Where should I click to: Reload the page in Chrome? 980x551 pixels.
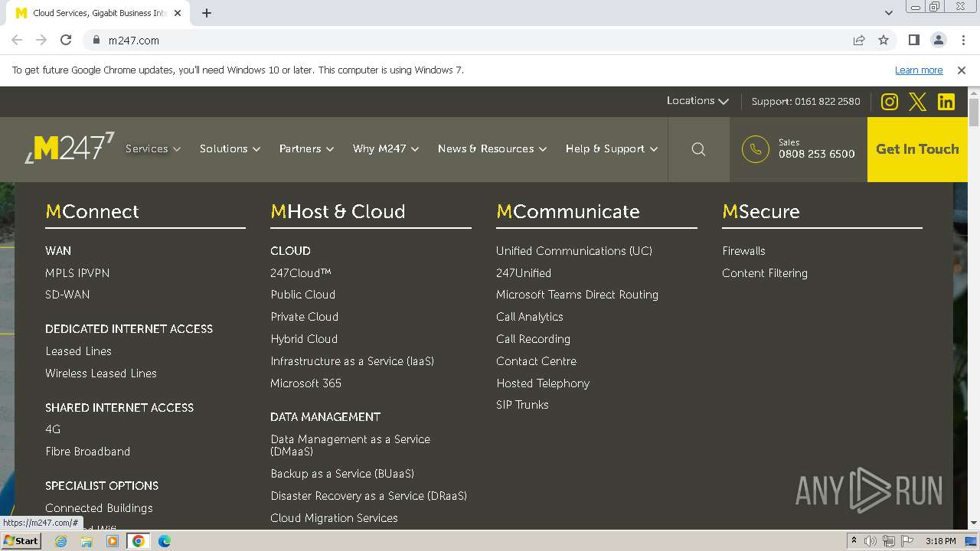[x=66, y=40]
